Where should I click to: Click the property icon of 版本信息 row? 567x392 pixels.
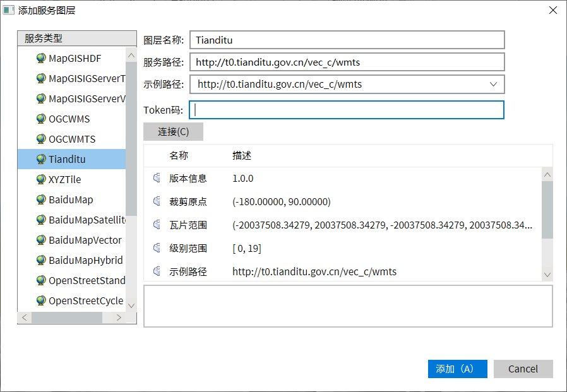[x=157, y=178]
